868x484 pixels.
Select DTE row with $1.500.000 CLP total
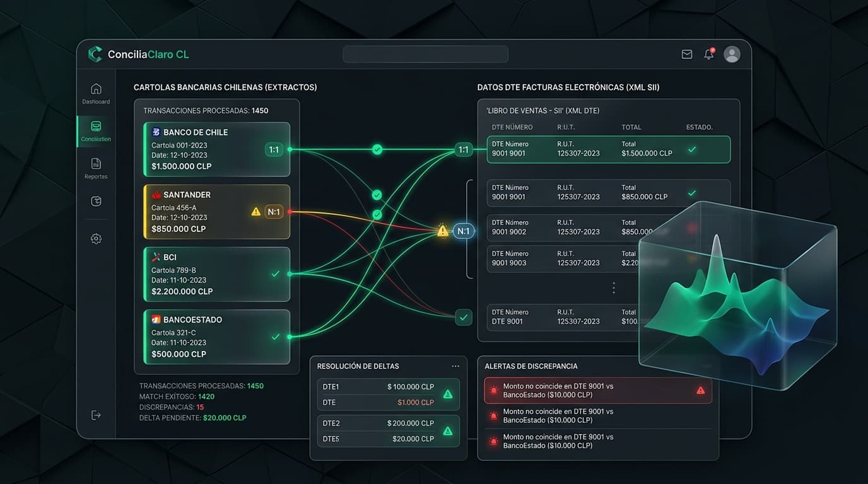click(609, 149)
